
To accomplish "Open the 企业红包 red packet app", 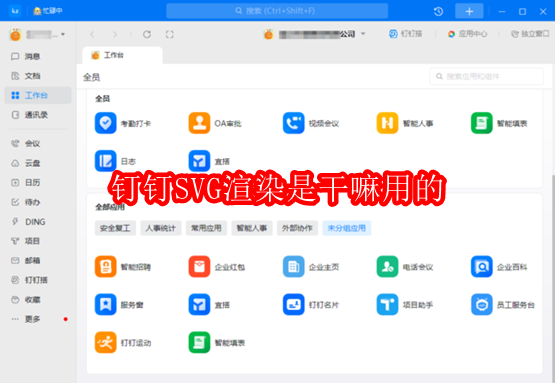I will (x=217, y=267).
